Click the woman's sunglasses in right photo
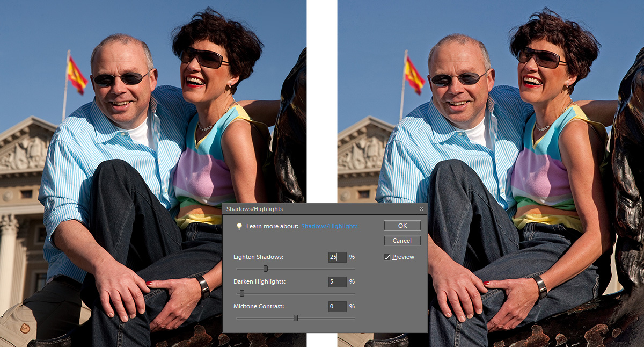 (x=541, y=58)
